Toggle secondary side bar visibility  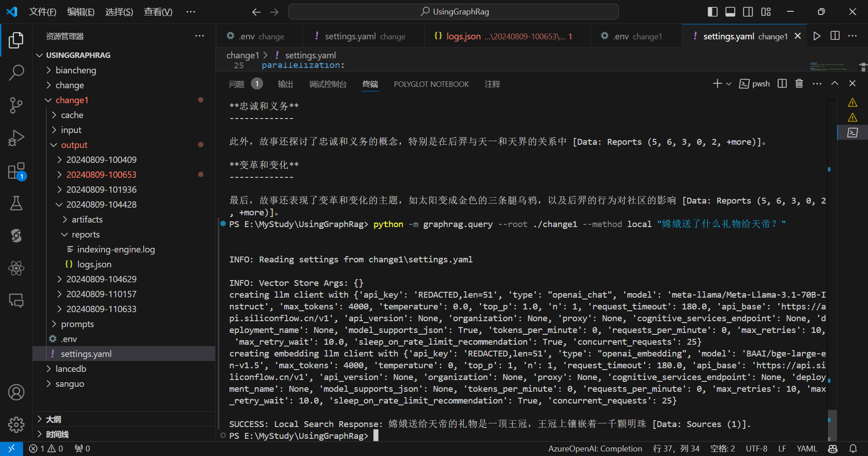(x=748, y=12)
